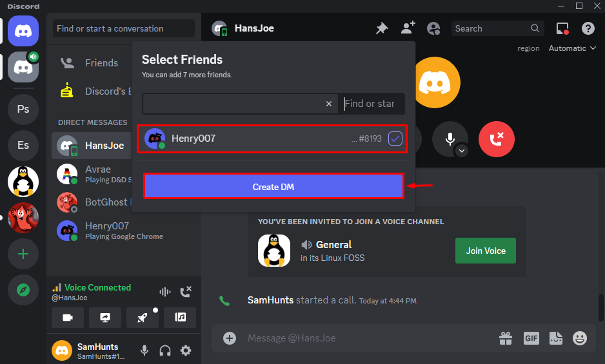This screenshot has height=364, width=605.
Task: Check the Henry007 friend checkbox
Action: pos(395,139)
